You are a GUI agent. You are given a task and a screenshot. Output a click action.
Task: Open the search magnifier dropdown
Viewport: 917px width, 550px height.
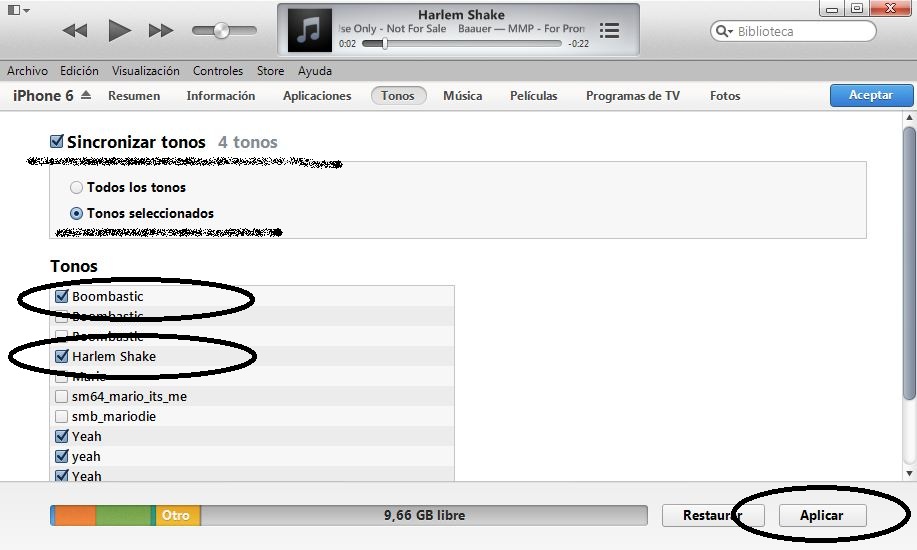coord(725,31)
